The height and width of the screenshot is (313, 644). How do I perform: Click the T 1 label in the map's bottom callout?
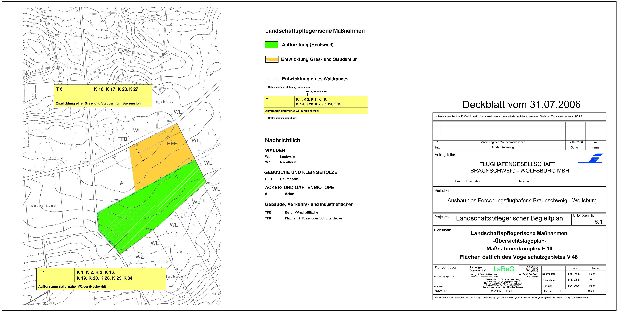coord(42,272)
